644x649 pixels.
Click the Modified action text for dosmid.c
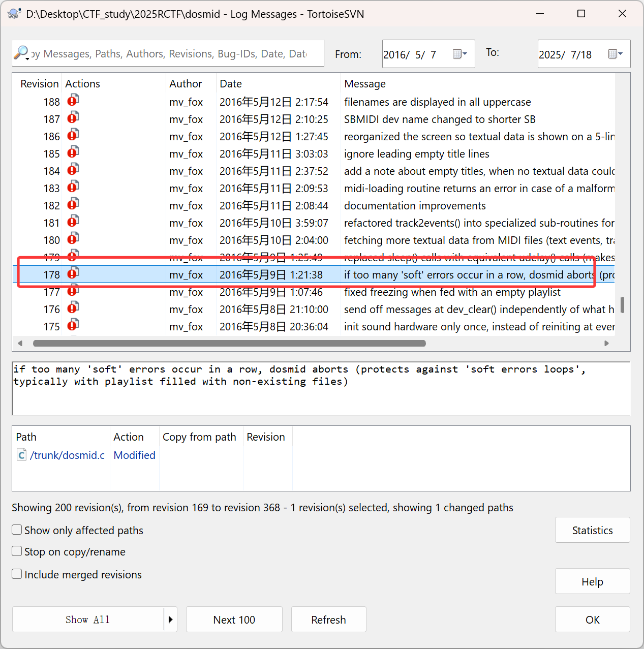pos(134,455)
